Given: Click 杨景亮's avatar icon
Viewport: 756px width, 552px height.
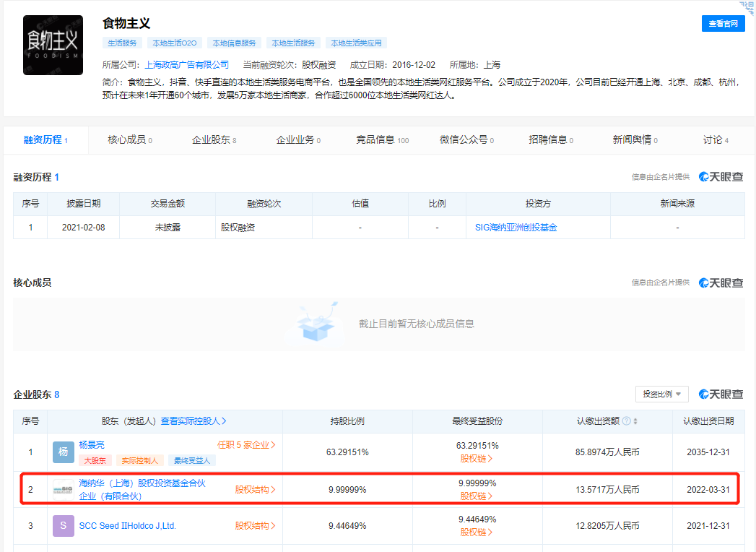Looking at the screenshot, I should (x=63, y=452).
